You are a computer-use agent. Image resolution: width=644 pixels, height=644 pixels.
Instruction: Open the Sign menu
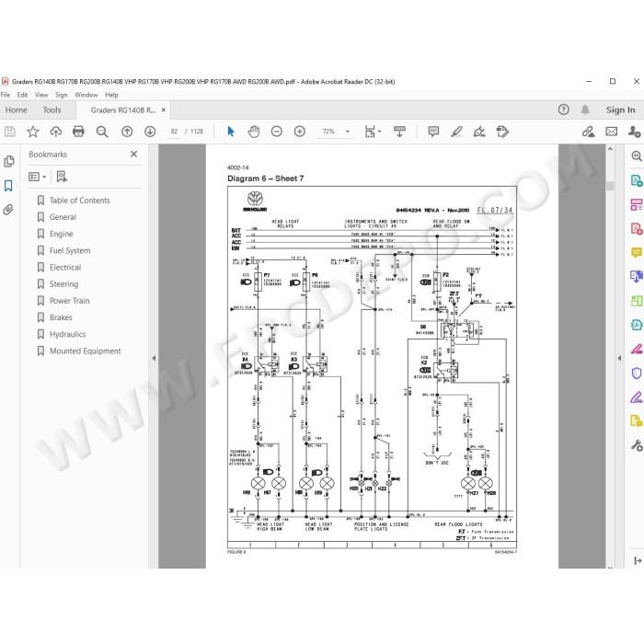pos(62,95)
